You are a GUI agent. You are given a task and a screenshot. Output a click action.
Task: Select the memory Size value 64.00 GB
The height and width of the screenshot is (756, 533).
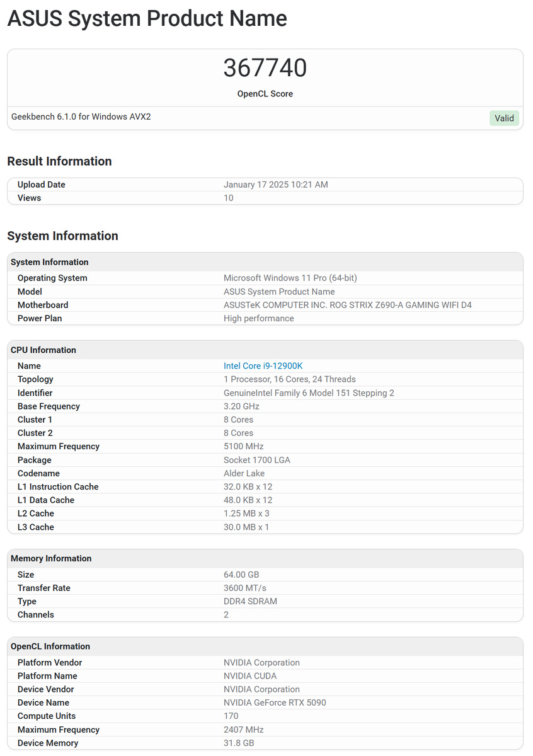pyautogui.click(x=241, y=575)
